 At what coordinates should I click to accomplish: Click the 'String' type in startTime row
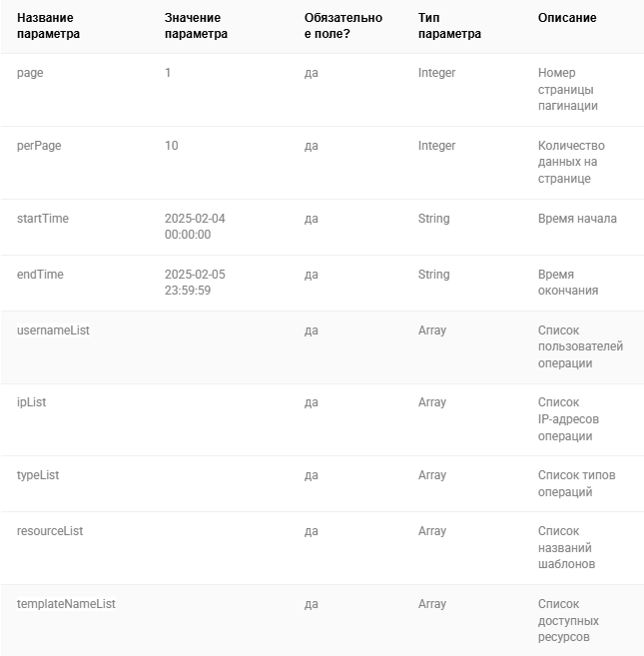(434, 219)
